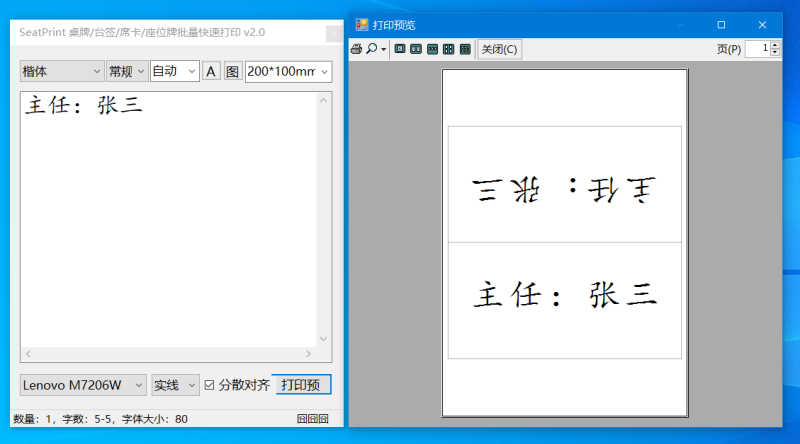The width and height of the screenshot is (800, 444).
Task: Click the print preview window title icon
Action: [x=362, y=24]
